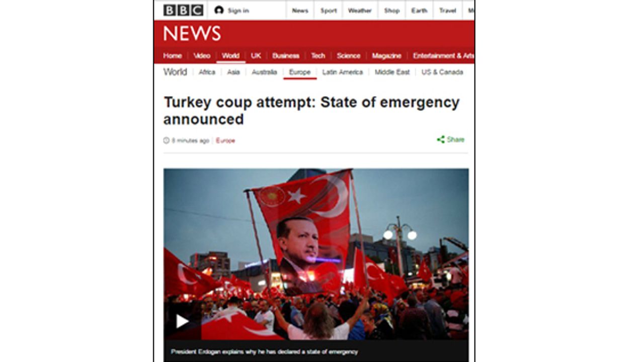Select Europe in the World sub-navigation

tap(300, 72)
